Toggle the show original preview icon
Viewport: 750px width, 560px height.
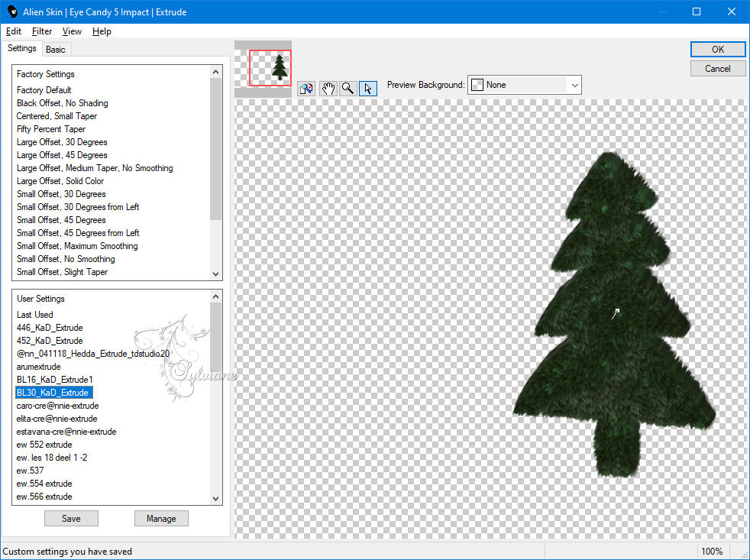[306, 89]
